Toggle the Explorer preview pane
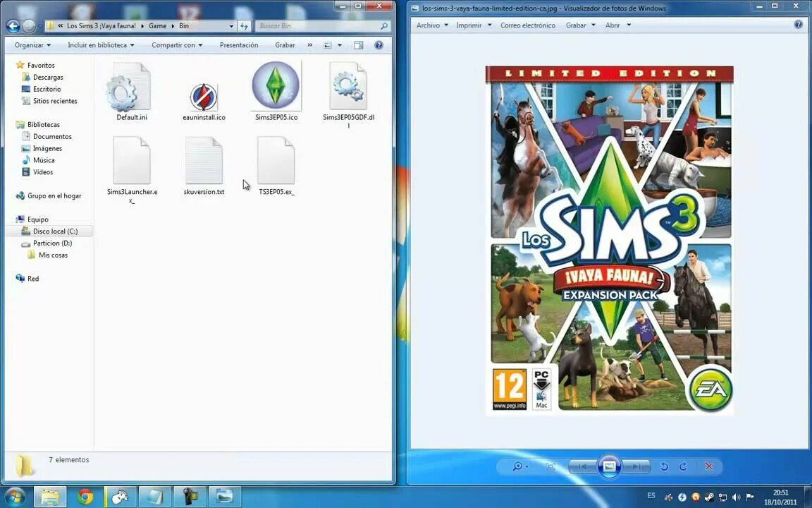 [x=358, y=45]
